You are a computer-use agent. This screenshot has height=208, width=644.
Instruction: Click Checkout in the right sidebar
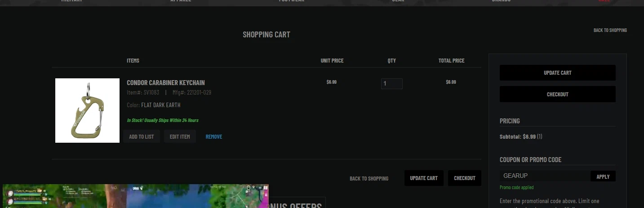click(557, 95)
